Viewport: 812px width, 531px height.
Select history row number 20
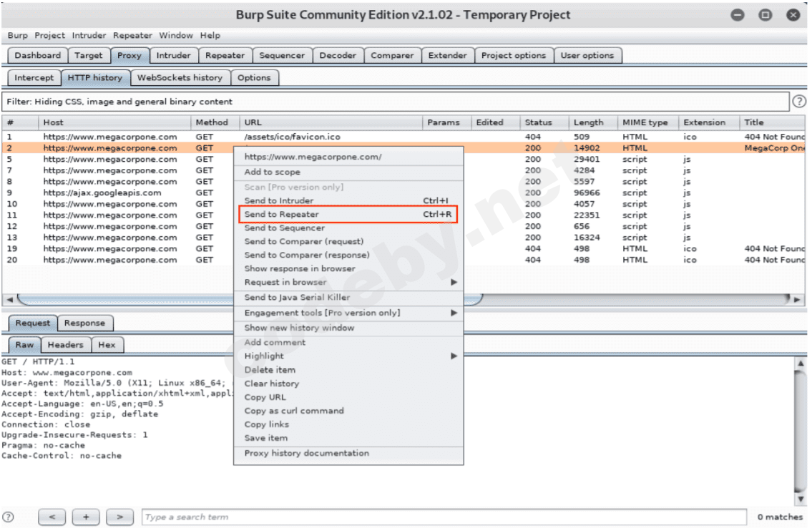pos(403,260)
